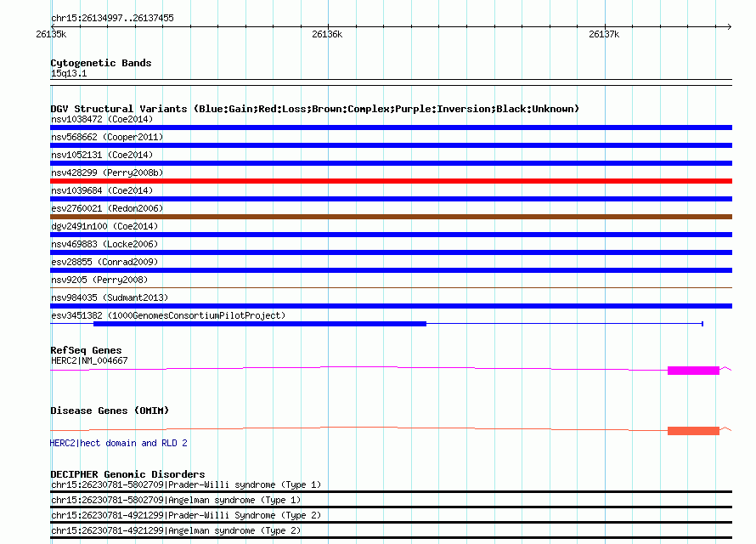This screenshot has height=544, width=756.
Task: Click the magenta HERC2 RefSeq exon block
Action: pyautogui.click(x=693, y=370)
